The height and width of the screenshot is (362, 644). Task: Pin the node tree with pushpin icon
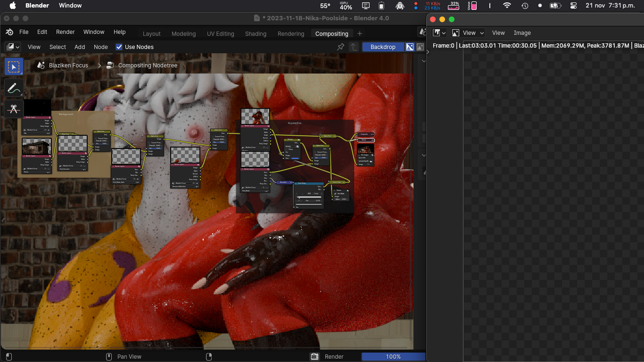(340, 47)
